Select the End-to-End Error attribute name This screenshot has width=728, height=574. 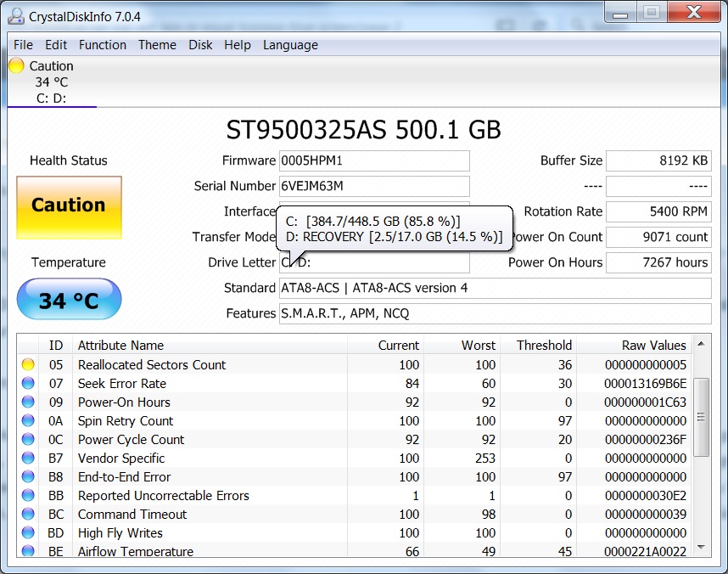(125, 477)
